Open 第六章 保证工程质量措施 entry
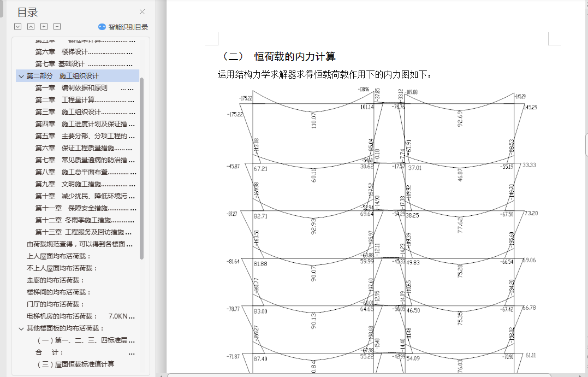The image size is (588, 377). pyautogui.click(x=85, y=148)
